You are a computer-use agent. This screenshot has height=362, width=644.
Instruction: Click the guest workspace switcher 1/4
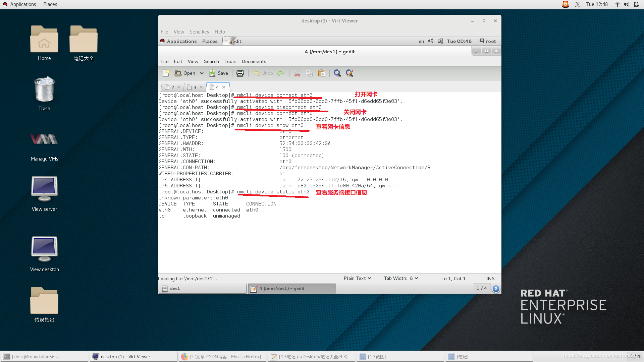pos(482,288)
